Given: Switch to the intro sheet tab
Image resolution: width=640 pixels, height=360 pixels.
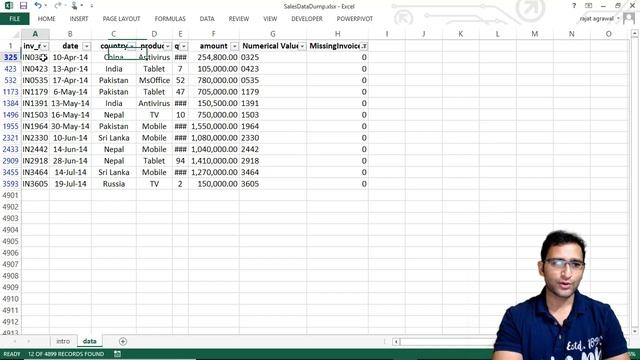Looking at the screenshot, I should pos(63,341).
